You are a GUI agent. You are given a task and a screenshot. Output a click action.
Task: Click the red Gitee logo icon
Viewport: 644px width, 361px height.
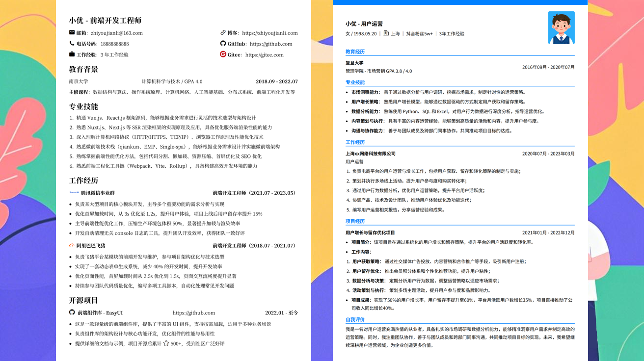pyautogui.click(x=223, y=54)
